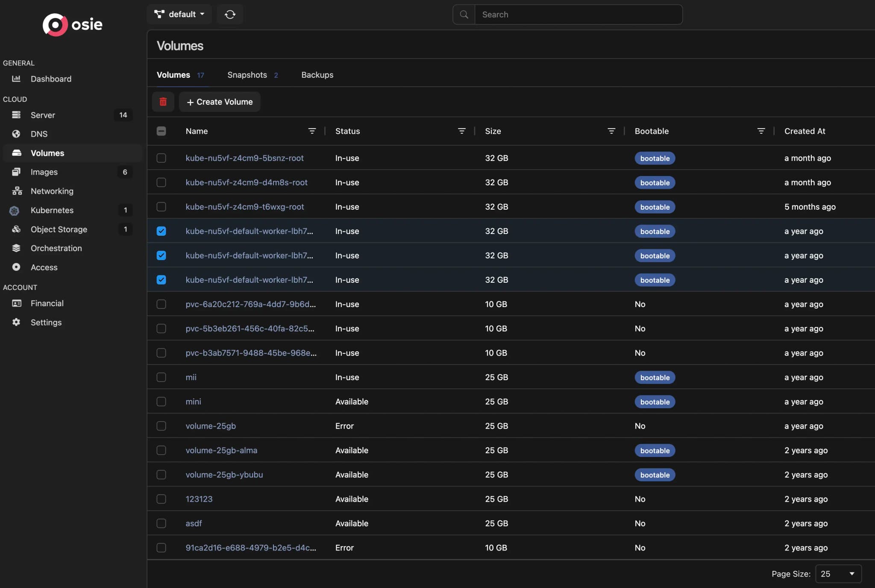Click the search magnifier icon
This screenshot has height=588, width=875.
[464, 14]
